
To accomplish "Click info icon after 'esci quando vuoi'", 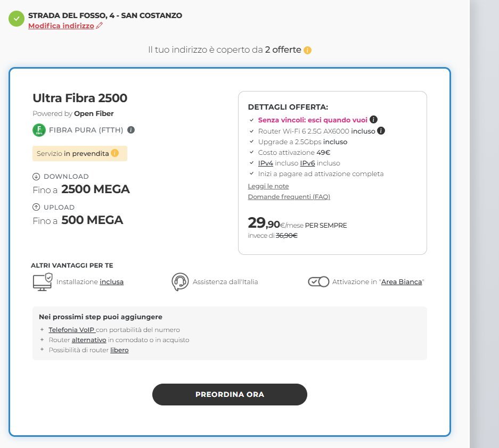I will [374, 120].
